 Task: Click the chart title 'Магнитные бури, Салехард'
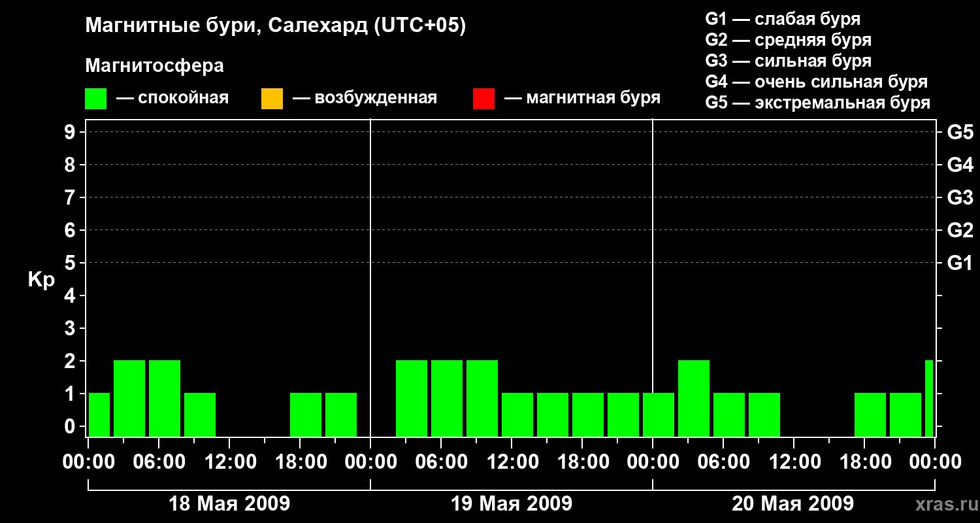[275, 26]
